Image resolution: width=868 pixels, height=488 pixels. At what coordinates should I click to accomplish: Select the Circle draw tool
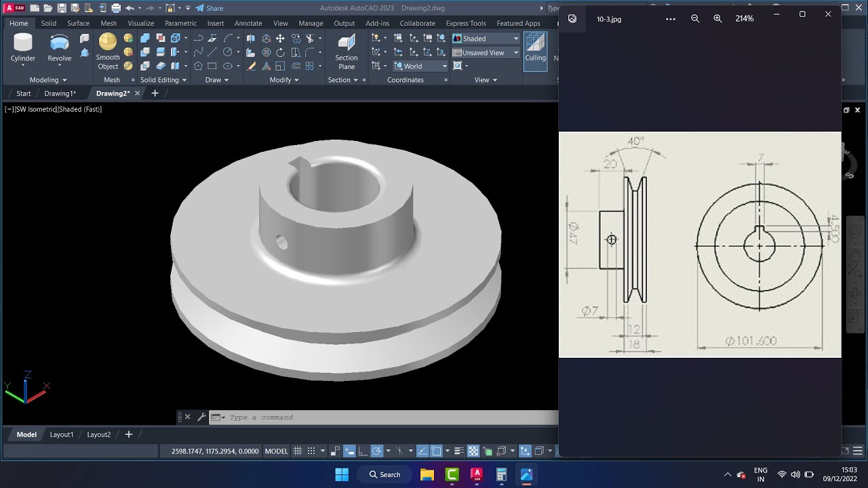pos(228,52)
